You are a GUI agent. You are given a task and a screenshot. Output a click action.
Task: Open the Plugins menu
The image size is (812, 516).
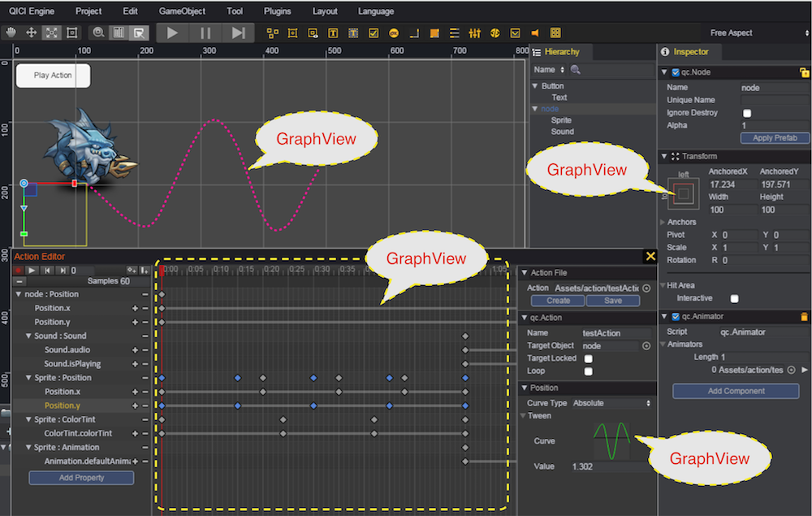[x=278, y=11]
